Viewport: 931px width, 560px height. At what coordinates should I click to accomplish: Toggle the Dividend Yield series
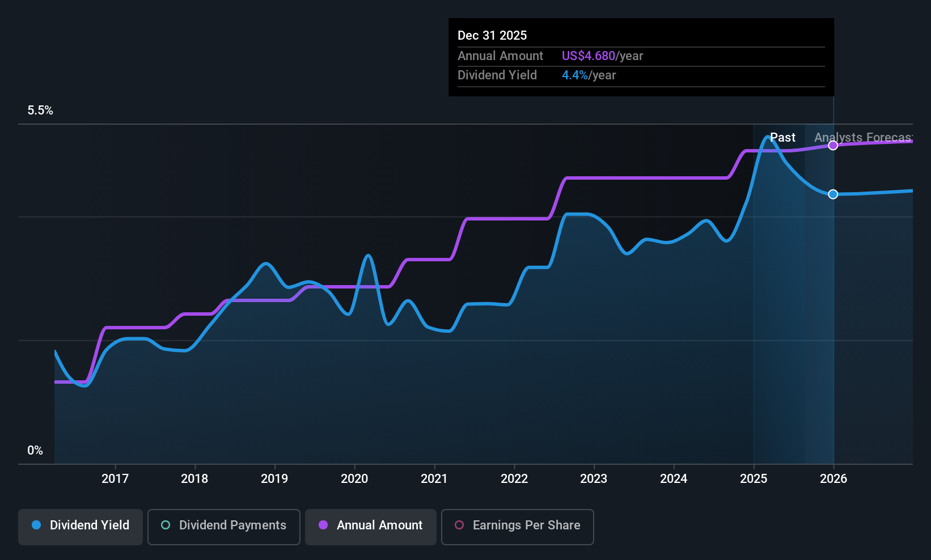click(81, 527)
